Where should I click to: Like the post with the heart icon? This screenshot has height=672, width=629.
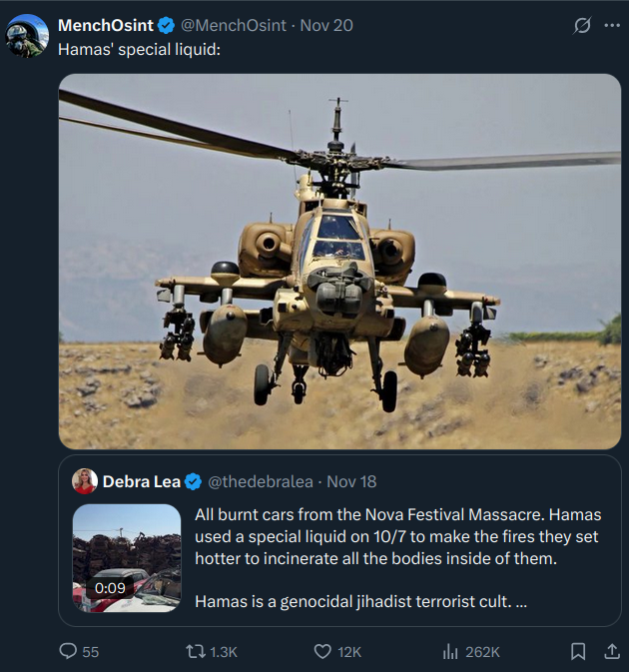322,651
